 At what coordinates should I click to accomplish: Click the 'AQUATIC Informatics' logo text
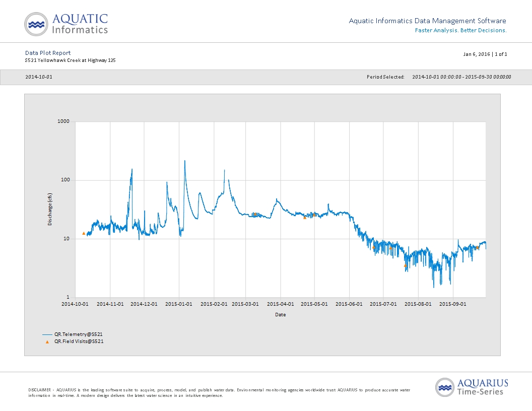80,24
